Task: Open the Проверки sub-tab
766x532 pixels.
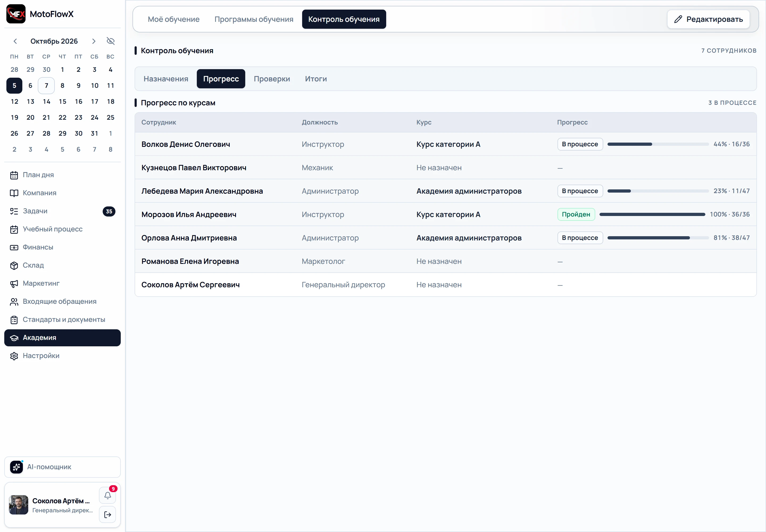Action: point(272,79)
